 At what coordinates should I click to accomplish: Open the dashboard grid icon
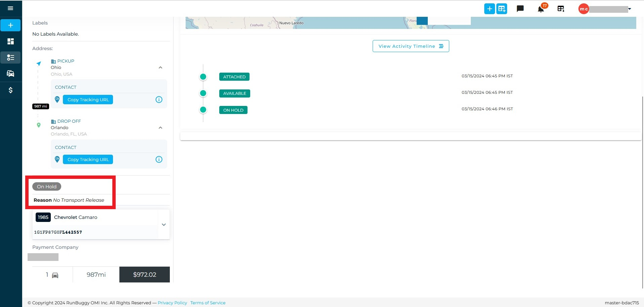[10, 41]
